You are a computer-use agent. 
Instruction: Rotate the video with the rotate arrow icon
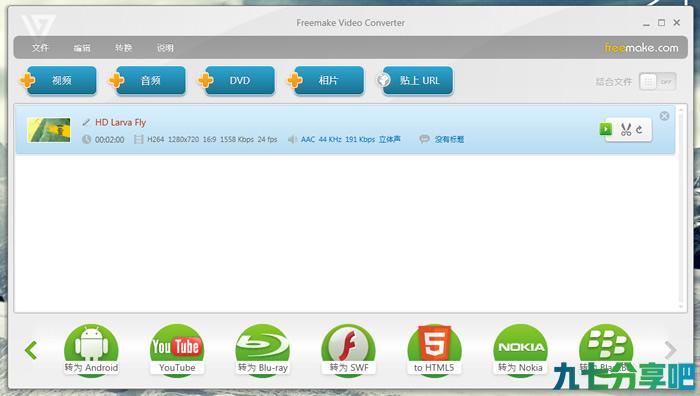point(639,129)
